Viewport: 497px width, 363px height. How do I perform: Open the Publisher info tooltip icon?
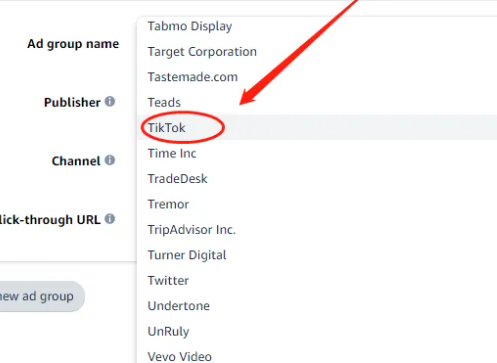click(x=110, y=101)
